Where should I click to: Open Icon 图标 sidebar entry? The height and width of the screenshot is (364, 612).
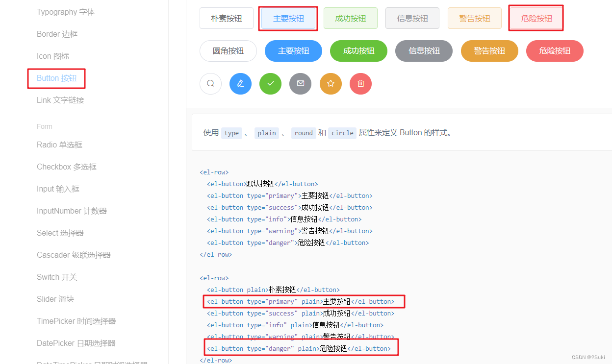(53, 56)
